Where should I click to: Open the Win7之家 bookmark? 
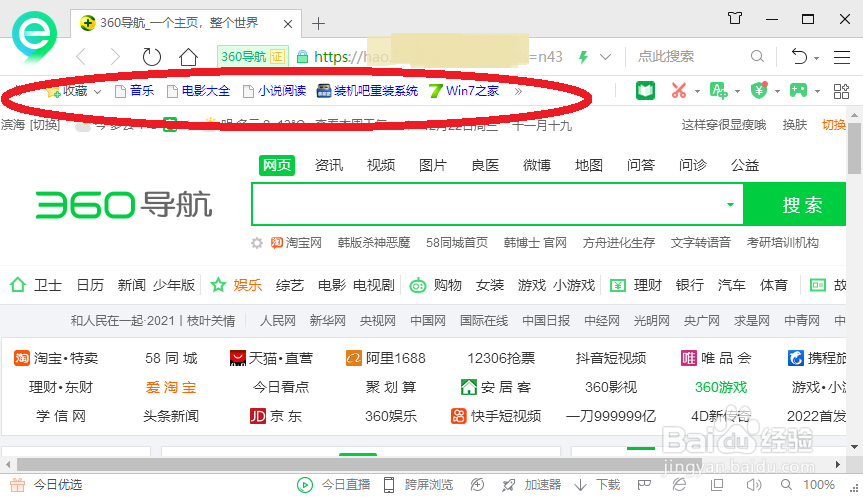(x=465, y=91)
